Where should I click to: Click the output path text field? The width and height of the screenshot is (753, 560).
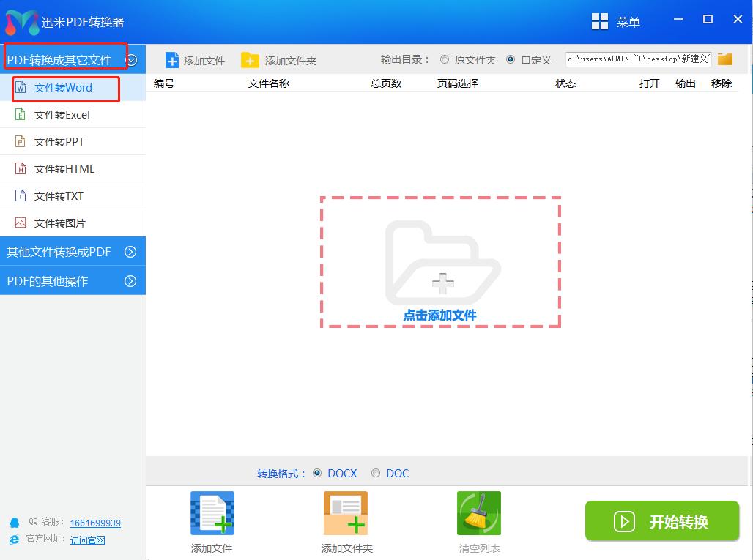(x=639, y=59)
